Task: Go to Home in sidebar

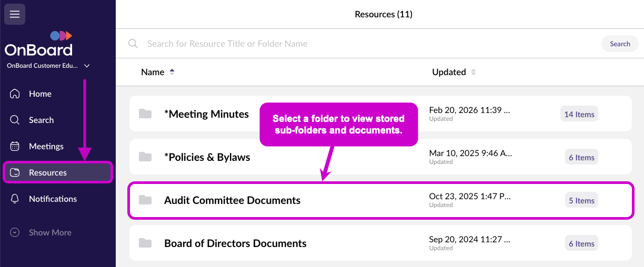Action: pyautogui.click(x=40, y=94)
